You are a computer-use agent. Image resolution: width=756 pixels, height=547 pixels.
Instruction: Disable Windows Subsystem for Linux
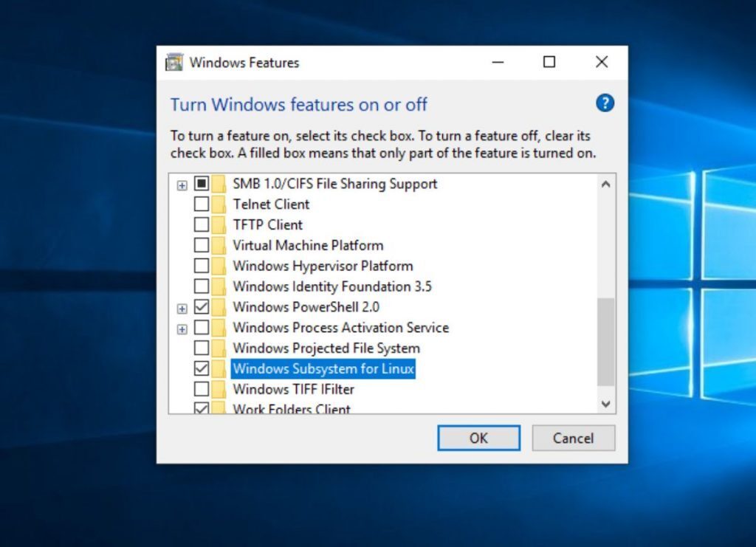tap(200, 368)
